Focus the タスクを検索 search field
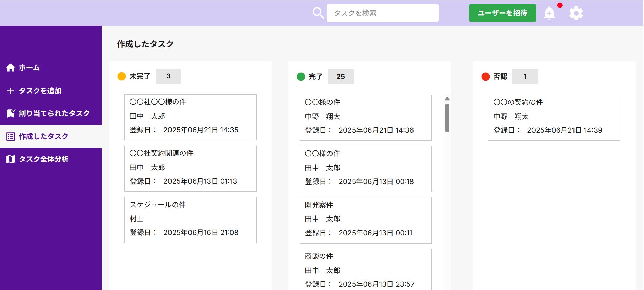The height and width of the screenshot is (290, 644). [x=382, y=13]
